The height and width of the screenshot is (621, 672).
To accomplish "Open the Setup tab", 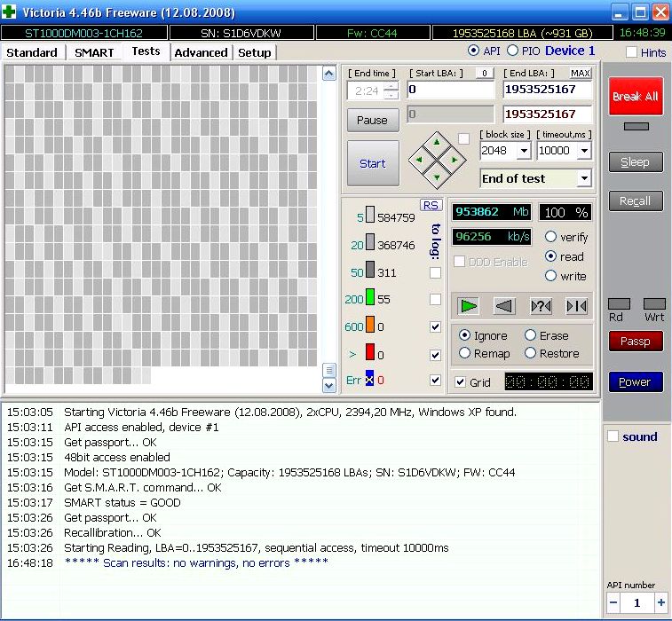I will click(x=255, y=52).
